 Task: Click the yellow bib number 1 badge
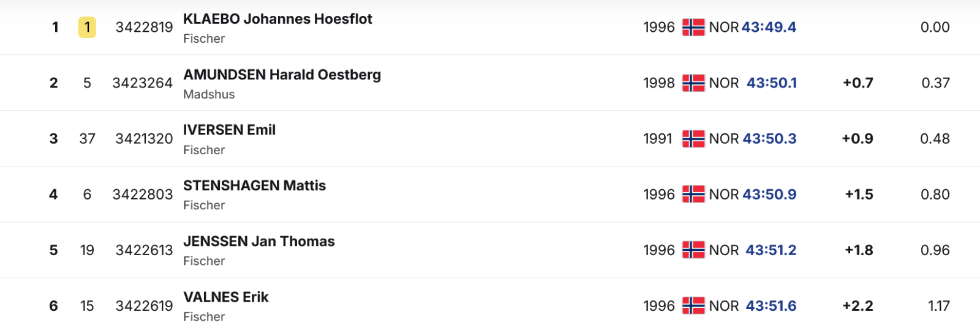click(87, 28)
